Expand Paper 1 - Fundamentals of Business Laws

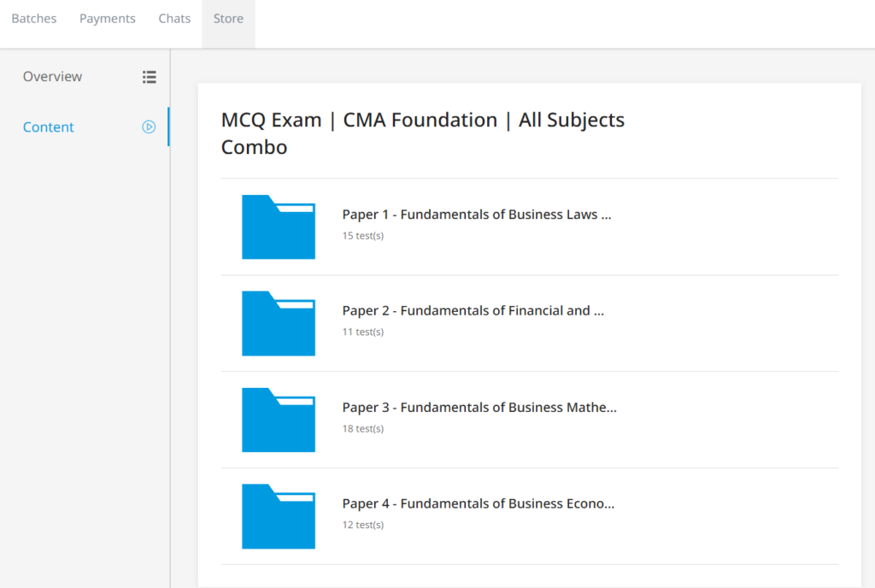pos(477,215)
